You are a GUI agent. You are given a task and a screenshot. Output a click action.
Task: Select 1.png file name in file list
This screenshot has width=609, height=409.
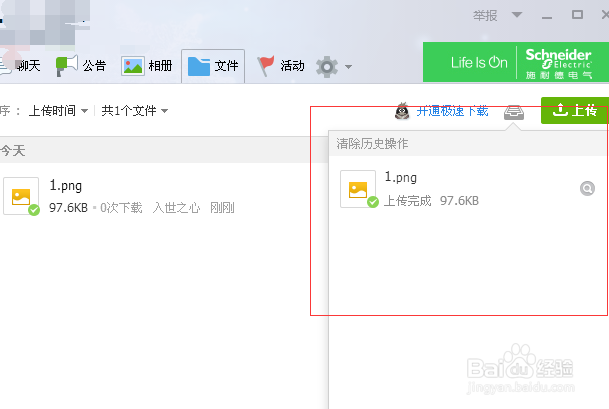tap(66, 186)
